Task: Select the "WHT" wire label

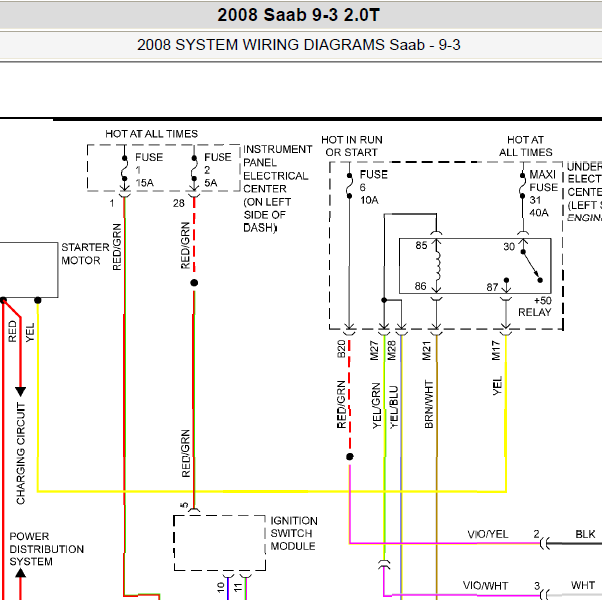Action: click(583, 585)
